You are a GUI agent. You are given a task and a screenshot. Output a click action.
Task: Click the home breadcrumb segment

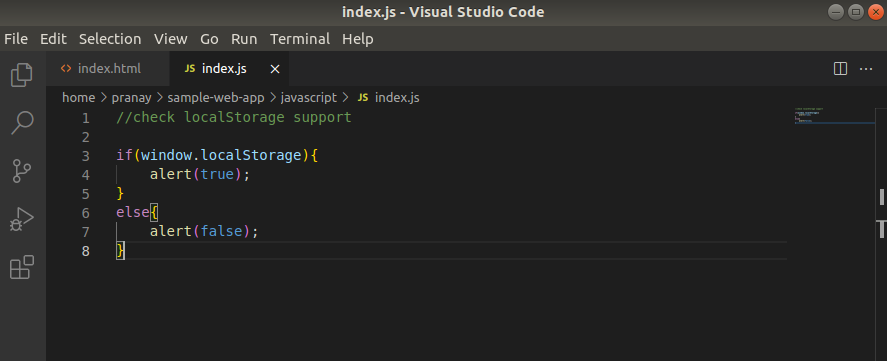tap(79, 97)
